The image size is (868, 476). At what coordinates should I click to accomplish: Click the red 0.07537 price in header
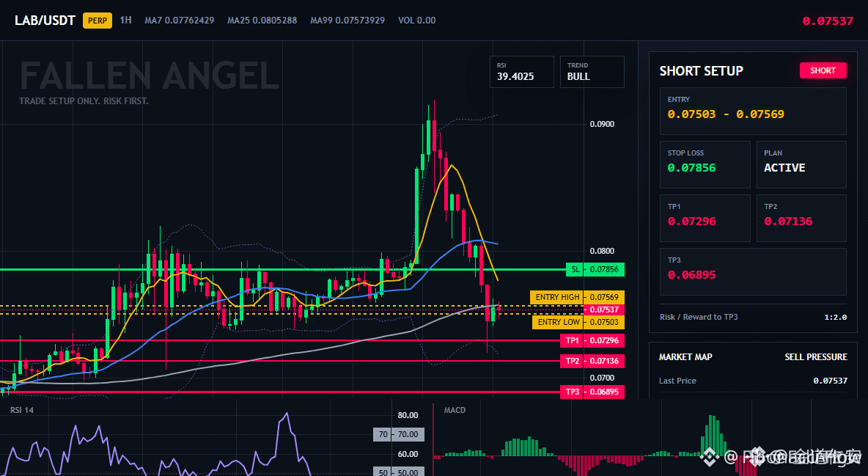(828, 21)
